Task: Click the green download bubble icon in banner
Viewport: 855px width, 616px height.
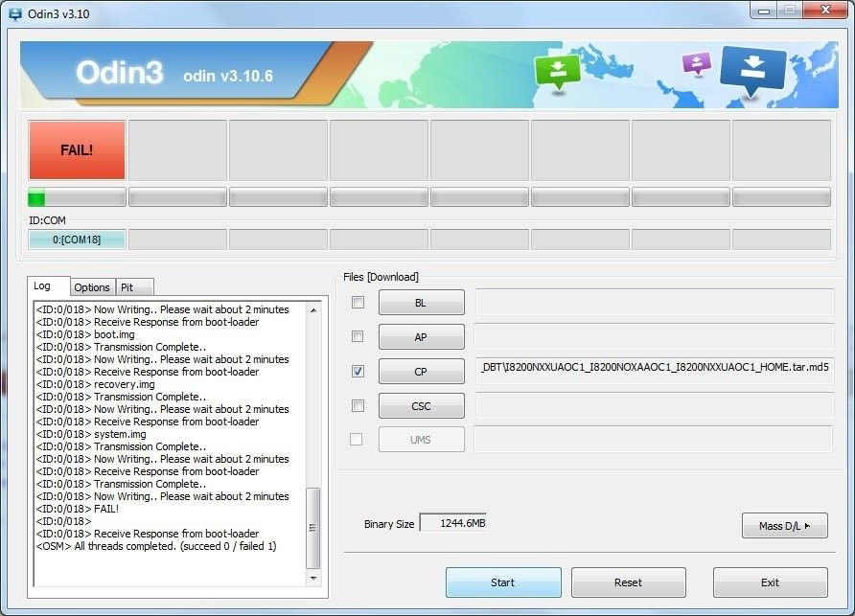Action: [x=557, y=73]
